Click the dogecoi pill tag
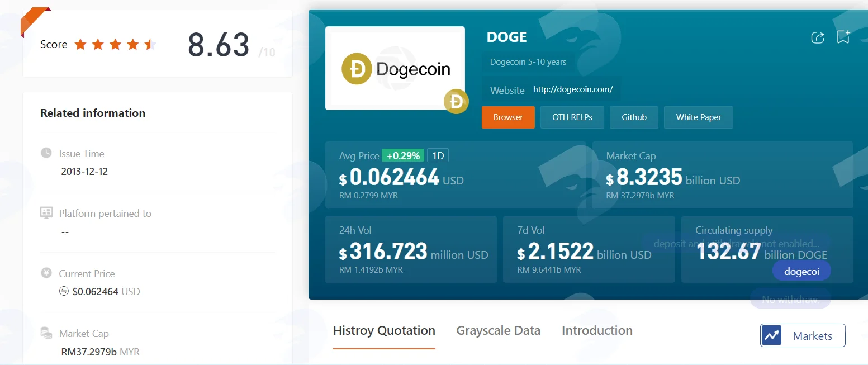The image size is (868, 365). (x=801, y=272)
